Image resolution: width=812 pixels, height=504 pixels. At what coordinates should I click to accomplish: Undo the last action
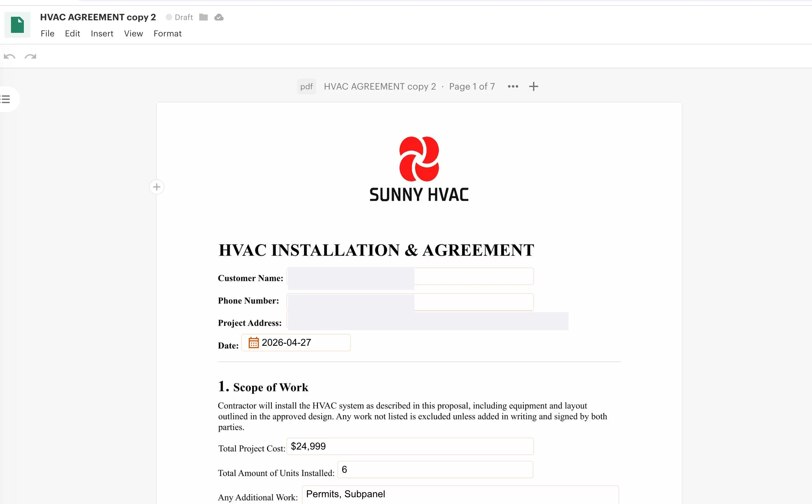coord(9,56)
